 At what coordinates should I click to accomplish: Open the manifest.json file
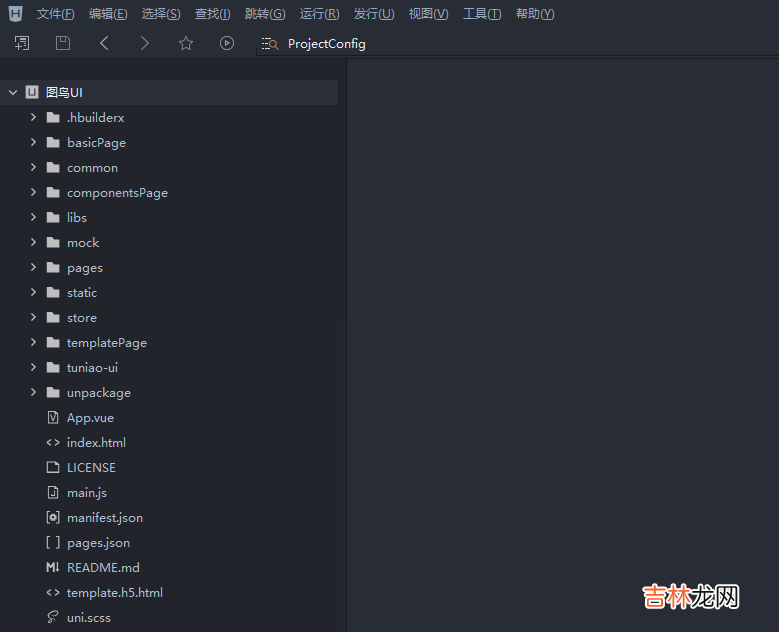104,518
